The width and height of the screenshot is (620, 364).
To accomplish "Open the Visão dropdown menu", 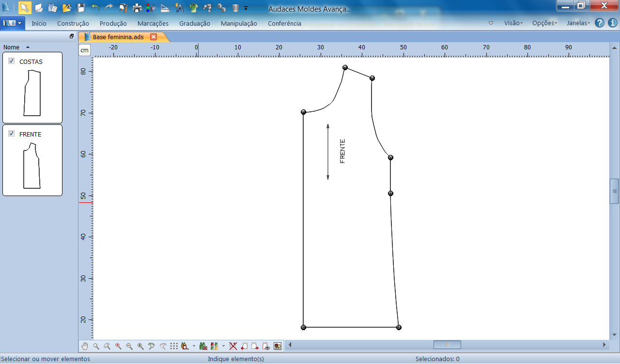I will tap(513, 23).
